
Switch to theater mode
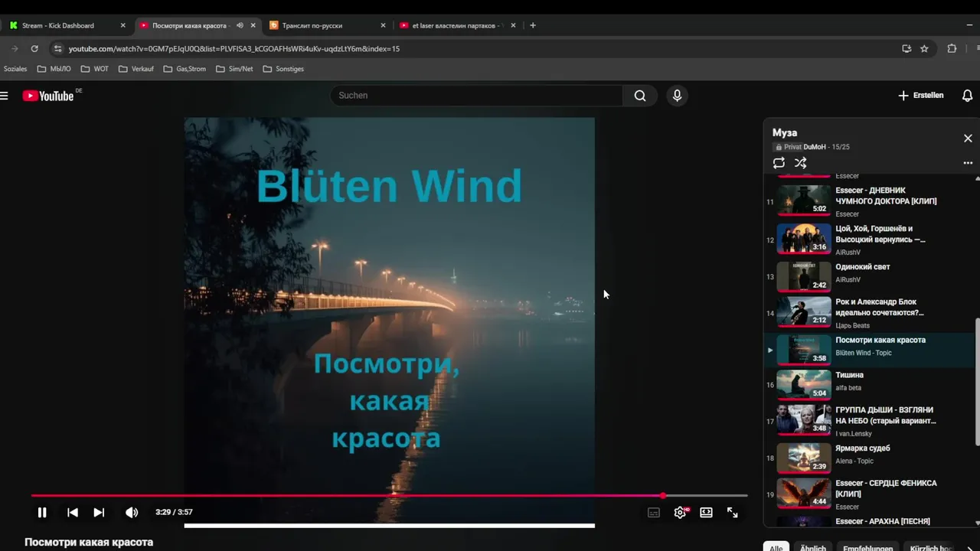(706, 513)
